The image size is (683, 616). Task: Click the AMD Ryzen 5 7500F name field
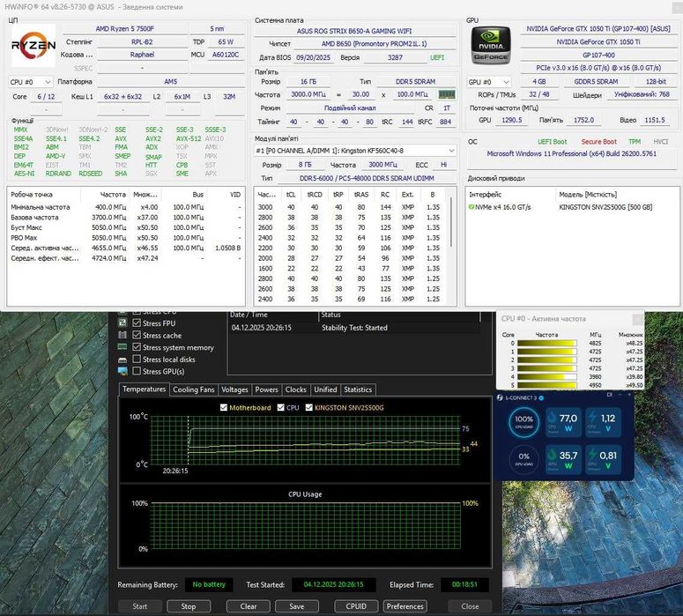125,29
